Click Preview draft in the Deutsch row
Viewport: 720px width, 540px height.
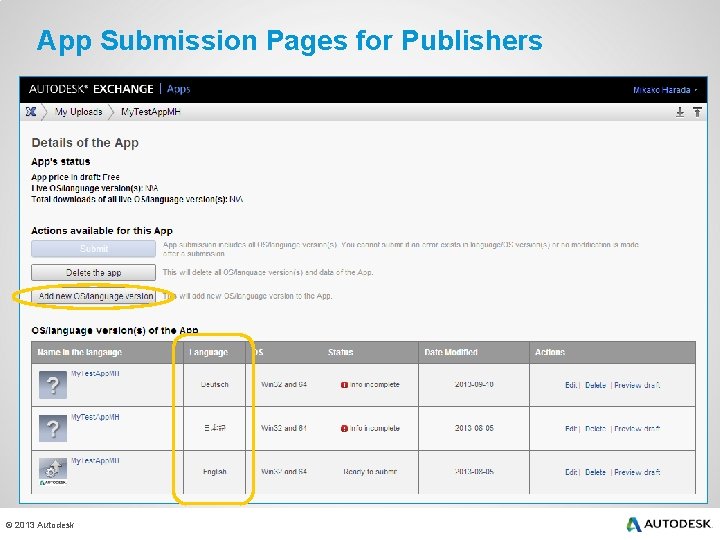point(637,385)
